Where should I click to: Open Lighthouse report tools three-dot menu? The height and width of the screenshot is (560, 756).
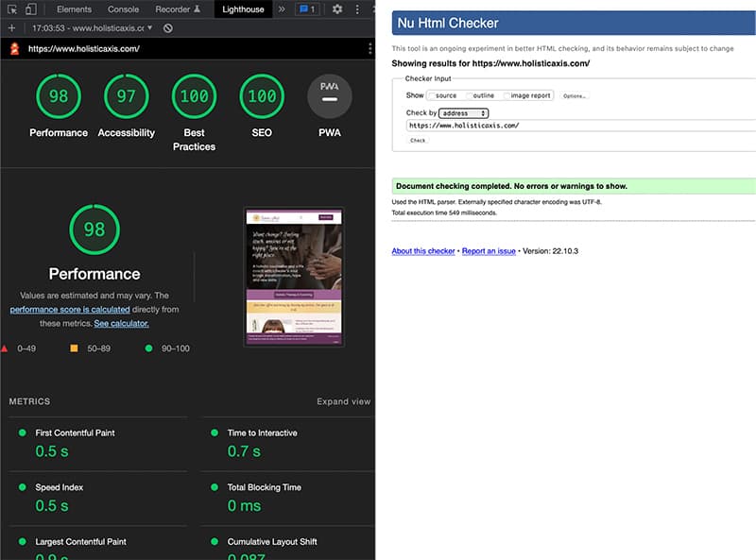(x=369, y=48)
